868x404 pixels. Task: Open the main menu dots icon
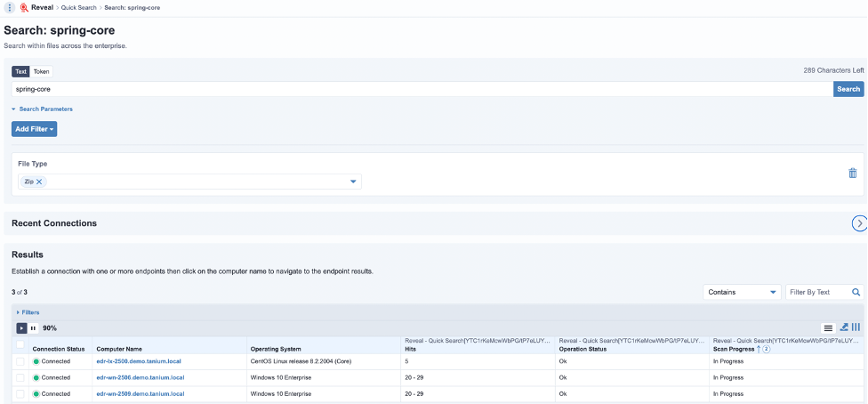[x=9, y=8]
